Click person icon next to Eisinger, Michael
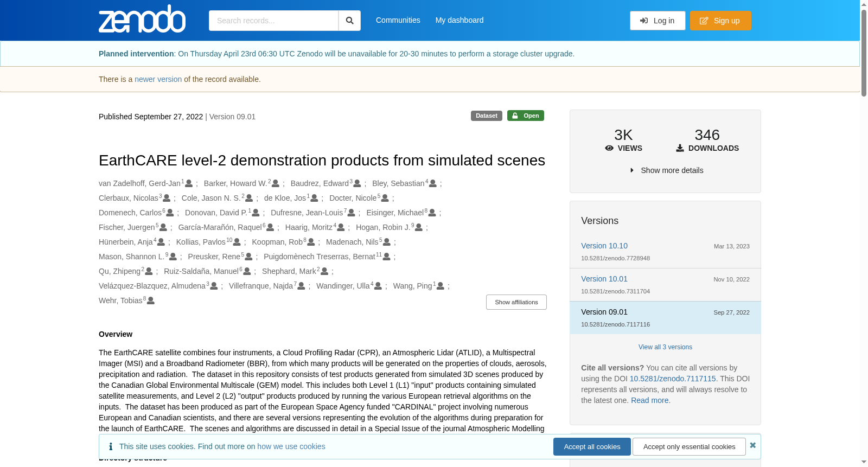This screenshot has width=868, height=467. tap(432, 213)
